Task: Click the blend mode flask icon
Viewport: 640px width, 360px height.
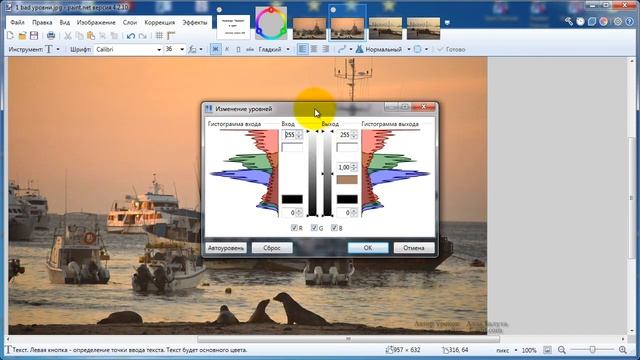Action: (359, 49)
